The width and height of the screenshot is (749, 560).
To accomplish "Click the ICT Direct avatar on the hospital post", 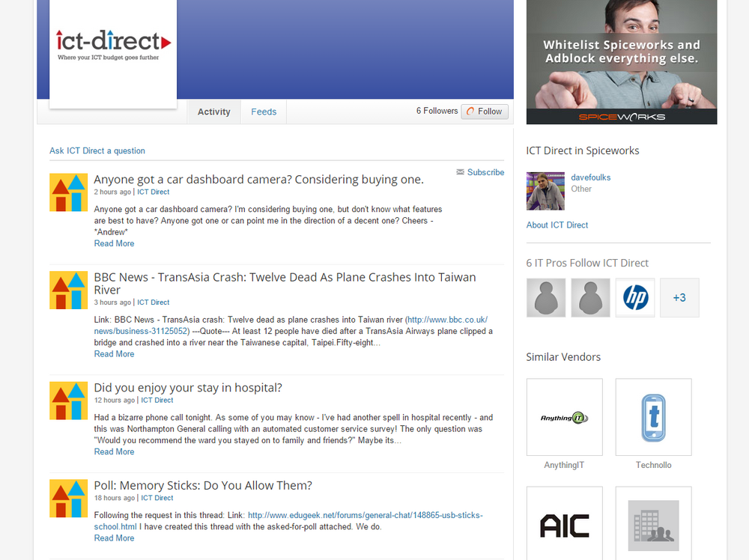I will [x=69, y=401].
